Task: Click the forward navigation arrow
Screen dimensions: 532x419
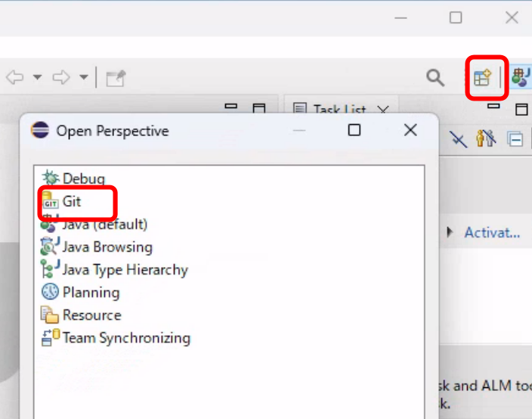Action: (61, 77)
